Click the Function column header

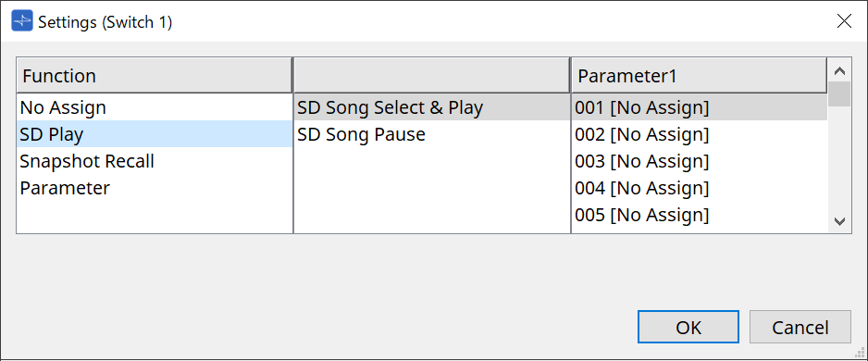click(x=155, y=75)
